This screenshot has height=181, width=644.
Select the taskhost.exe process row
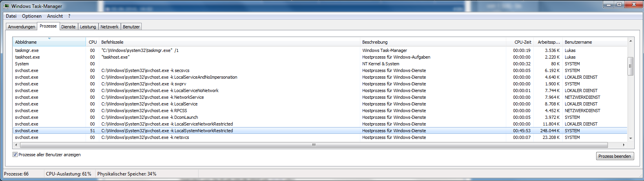pyautogui.click(x=320, y=57)
